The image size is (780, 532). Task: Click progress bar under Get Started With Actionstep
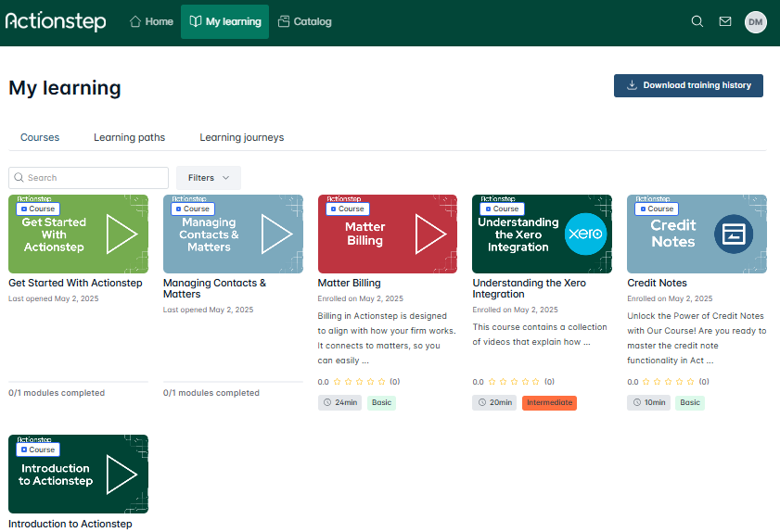click(x=78, y=382)
